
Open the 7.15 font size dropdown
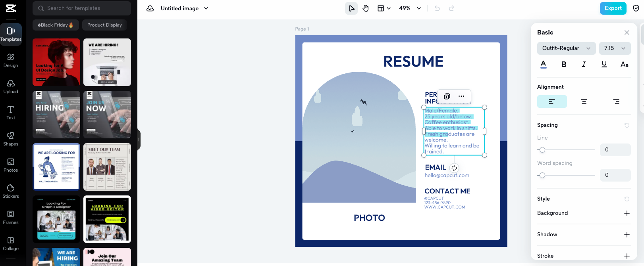coord(615,48)
